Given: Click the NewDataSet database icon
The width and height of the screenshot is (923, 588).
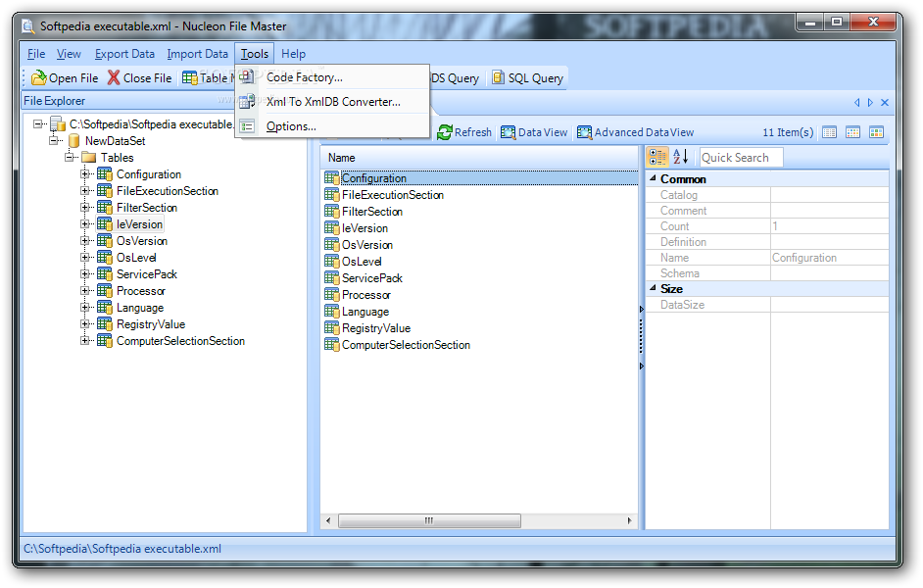Looking at the screenshot, I should pyautogui.click(x=74, y=141).
